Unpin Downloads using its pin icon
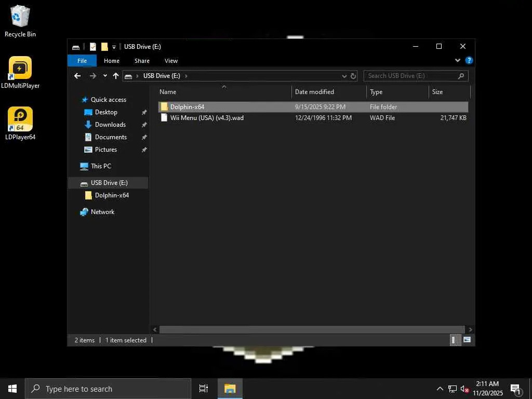Viewport: 532px width, 399px height. [x=144, y=125]
